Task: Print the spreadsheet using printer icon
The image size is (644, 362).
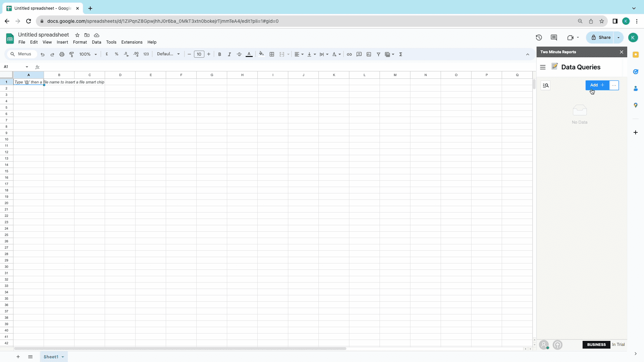Action: click(x=62, y=54)
